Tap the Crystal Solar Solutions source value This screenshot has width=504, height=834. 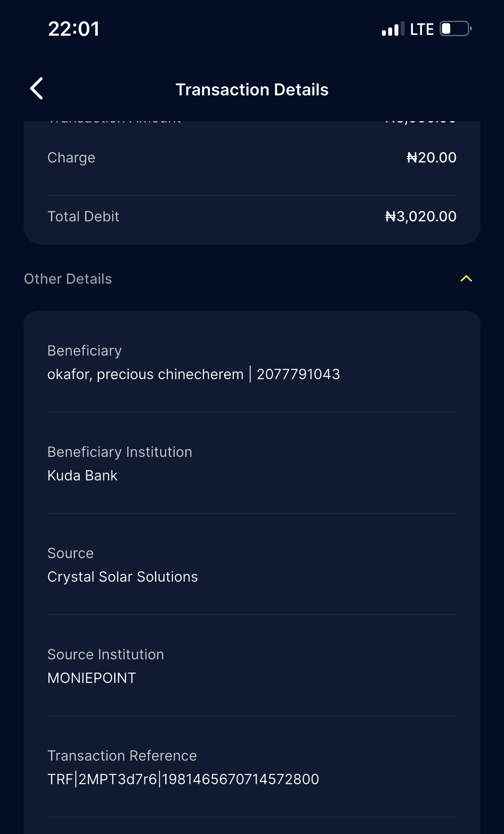click(122, 577)
